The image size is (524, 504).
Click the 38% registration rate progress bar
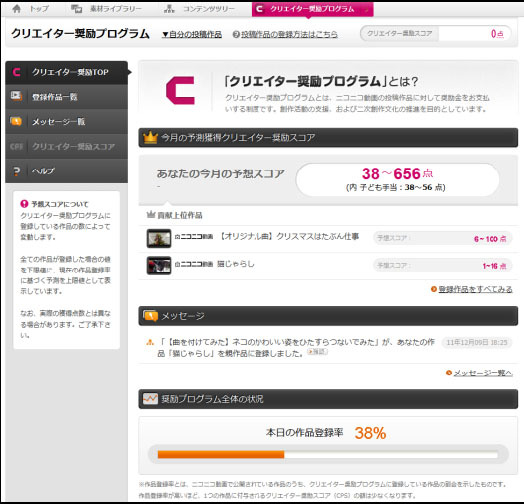point(328,454)
